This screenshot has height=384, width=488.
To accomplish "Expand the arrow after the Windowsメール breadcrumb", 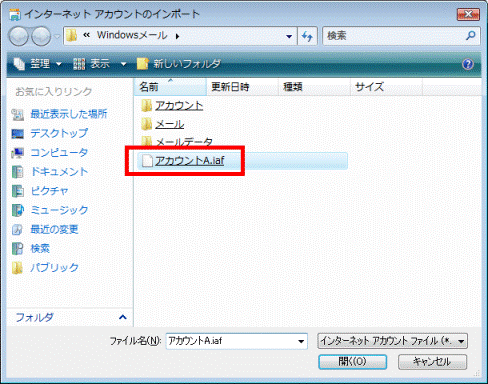I will pos(177,36).
